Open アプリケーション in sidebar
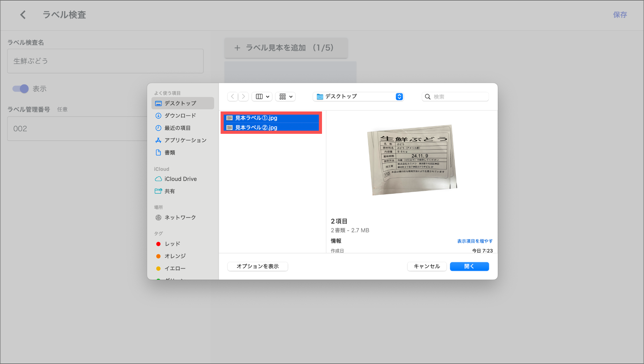Image resolution: width=644 pixels, height=364 pixels. click(185, 140)
